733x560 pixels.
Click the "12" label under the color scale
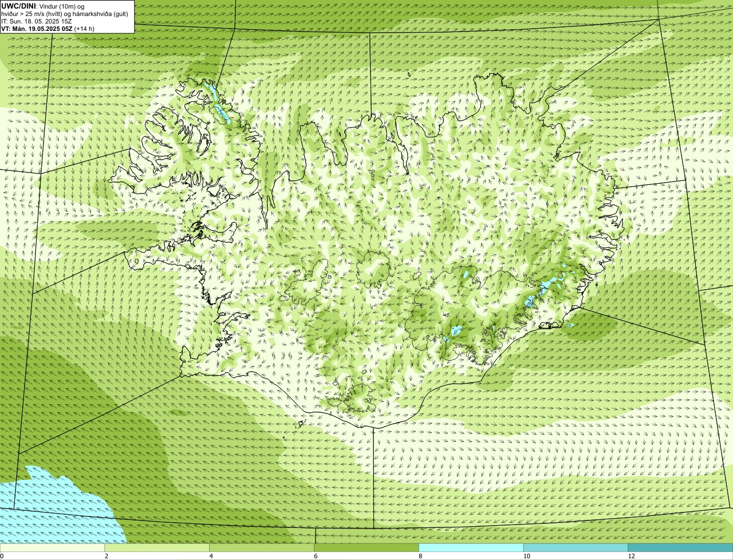[x=631, y=556]
